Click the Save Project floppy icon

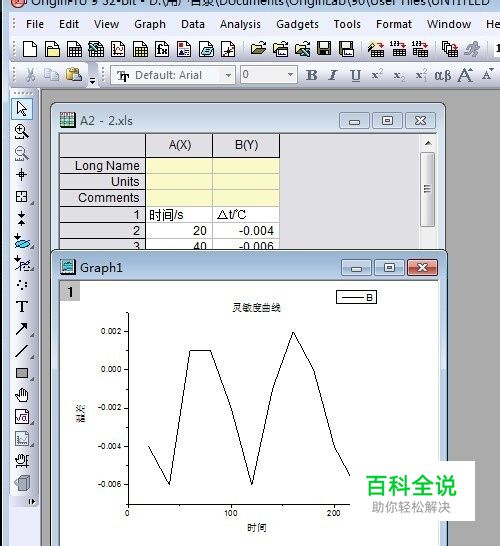tap(324, 49)
